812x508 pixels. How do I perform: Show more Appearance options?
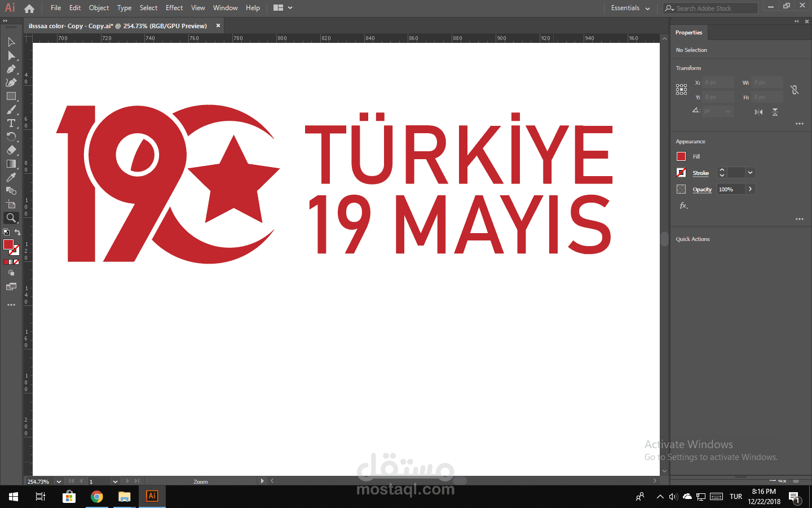pos(800,219)
